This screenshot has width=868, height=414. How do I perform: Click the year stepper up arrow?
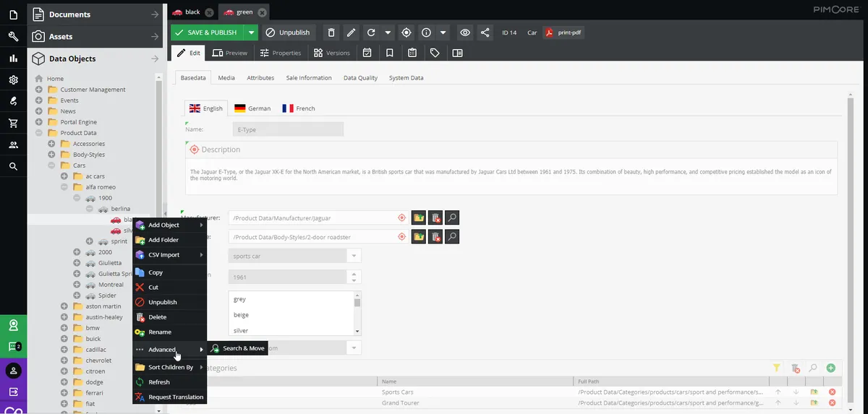pyautogui.click(x=354, y=274)
